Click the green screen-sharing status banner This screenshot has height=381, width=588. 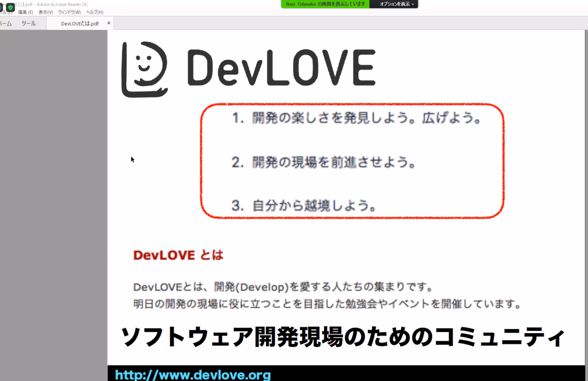[x=325, y=4]
